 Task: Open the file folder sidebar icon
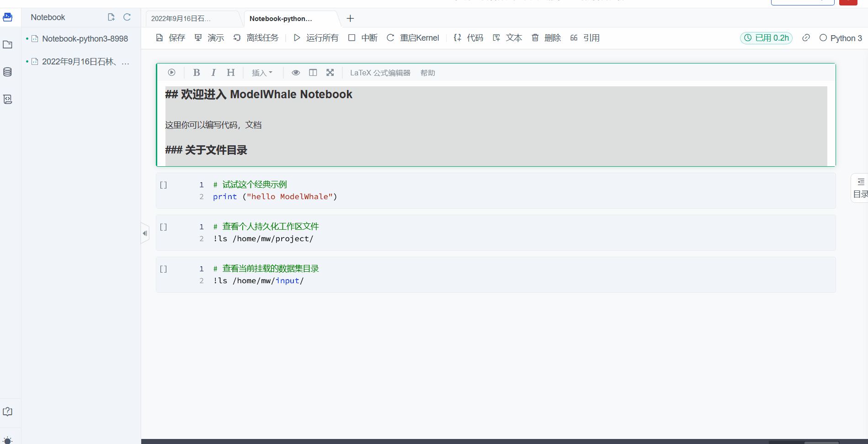pyautogui.click(x=8, y=45)
